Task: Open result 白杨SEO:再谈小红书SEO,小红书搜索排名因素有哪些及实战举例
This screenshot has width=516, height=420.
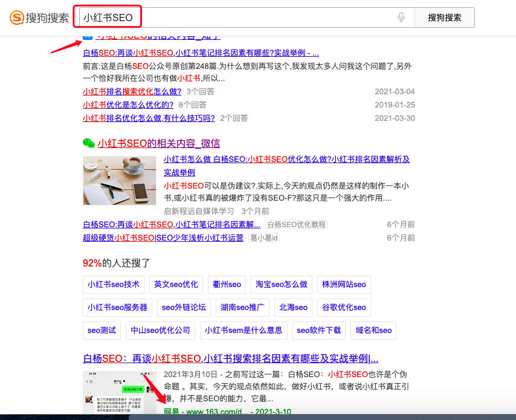Action: click(x=231, y=358)
